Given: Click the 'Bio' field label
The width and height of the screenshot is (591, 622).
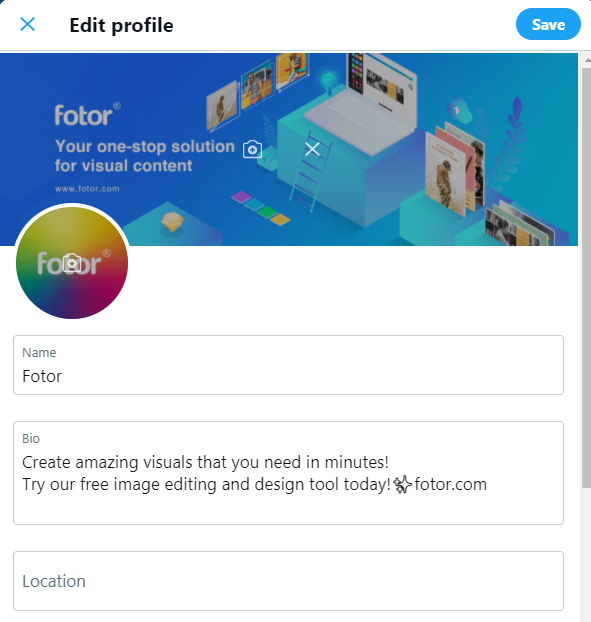Looking at the screenshot, I should (31, 439).
